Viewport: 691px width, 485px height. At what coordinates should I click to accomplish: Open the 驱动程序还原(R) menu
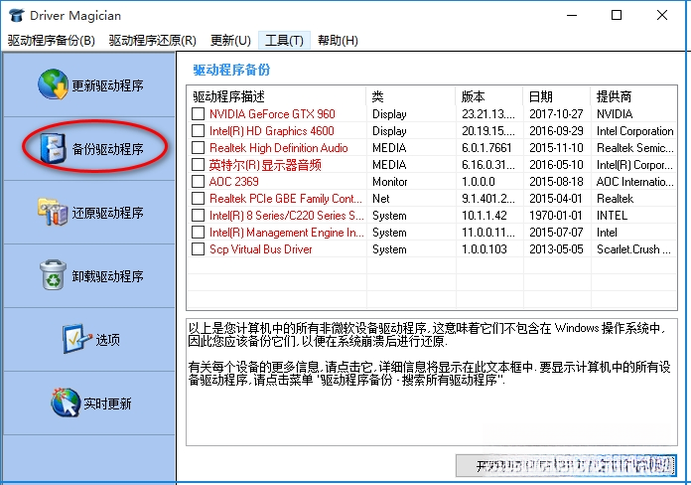pos(152,41)
